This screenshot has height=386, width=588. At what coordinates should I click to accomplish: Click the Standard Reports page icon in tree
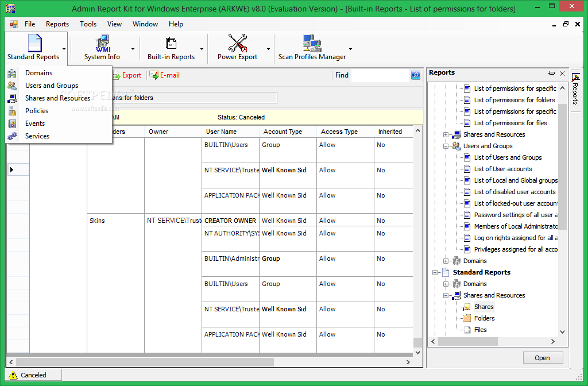point(446,272)
